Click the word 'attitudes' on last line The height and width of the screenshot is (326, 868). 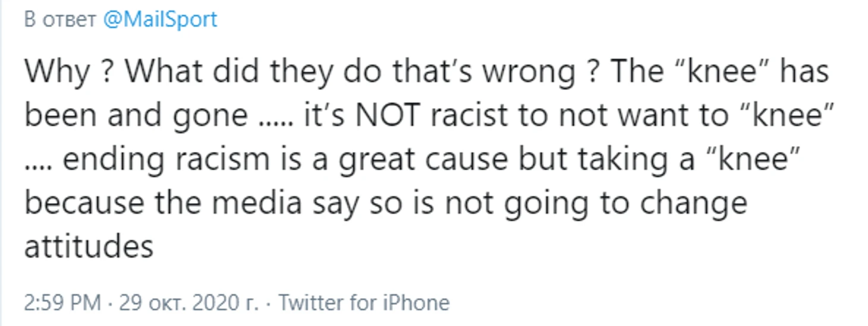pyautogui.click(x=89, y=246)
